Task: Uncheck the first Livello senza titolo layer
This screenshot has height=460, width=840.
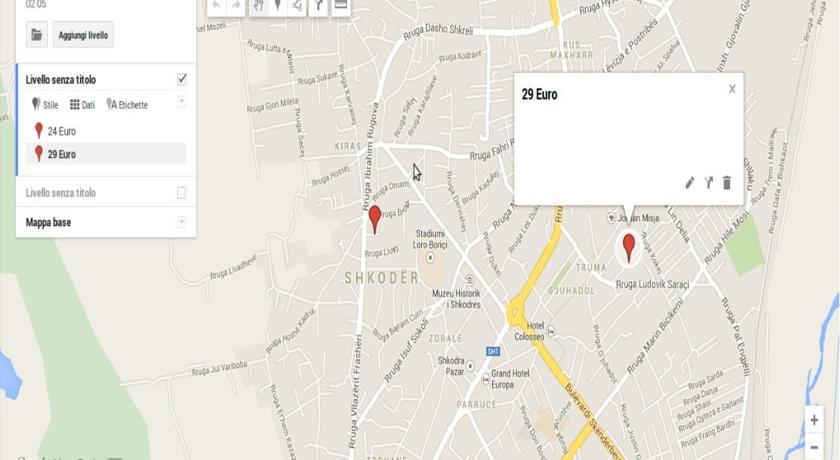Action: coord(182,79)
